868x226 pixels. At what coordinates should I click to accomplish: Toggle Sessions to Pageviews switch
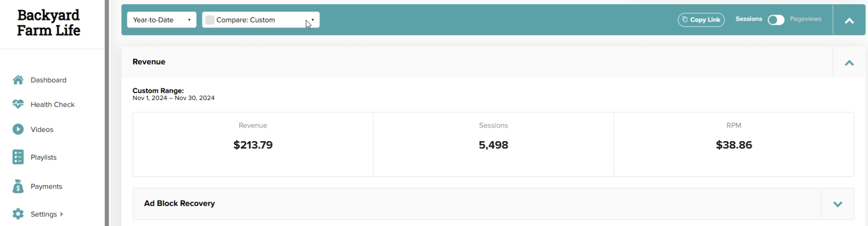pyautogui.click(x=776, y=20)
